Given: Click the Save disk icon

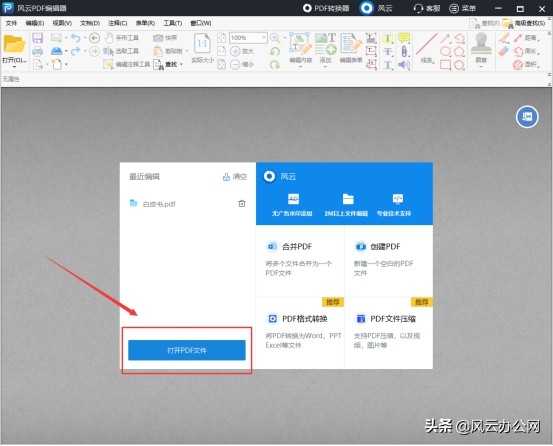Looking at the screenshot, I should (37, 38).
